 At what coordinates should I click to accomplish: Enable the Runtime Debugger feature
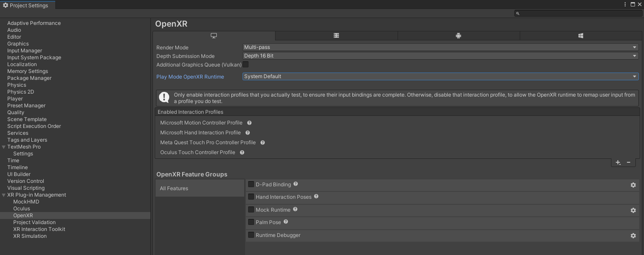click(251, 235)
